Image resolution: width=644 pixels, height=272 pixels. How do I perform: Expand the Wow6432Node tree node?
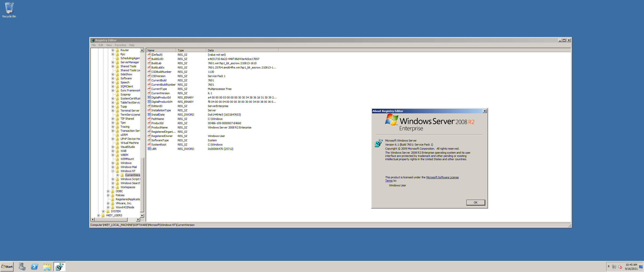click(108, 207)
